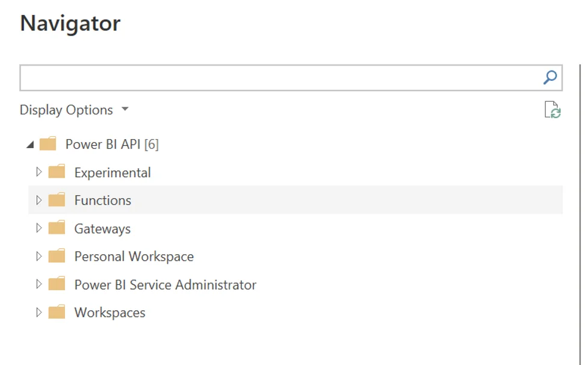Screen dimensions: 588x365
Task: Select the Gateways tree label
Action: coord(102,229)
